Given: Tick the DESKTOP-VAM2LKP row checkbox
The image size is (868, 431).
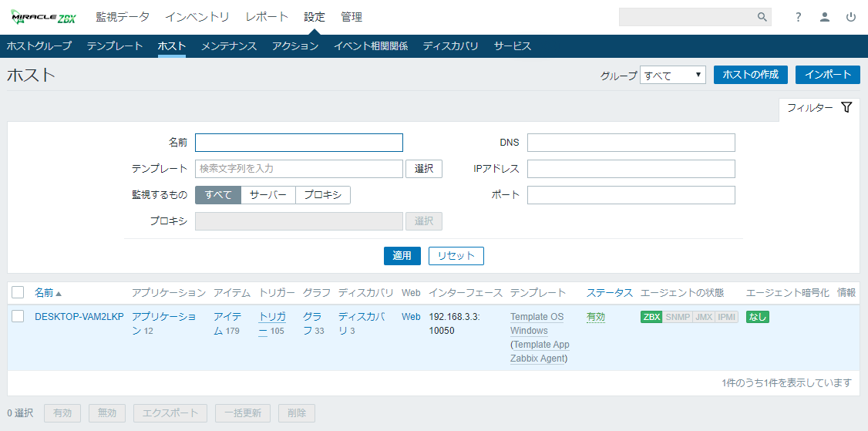Looking at the screenshot, I should [x=18, y=316].
